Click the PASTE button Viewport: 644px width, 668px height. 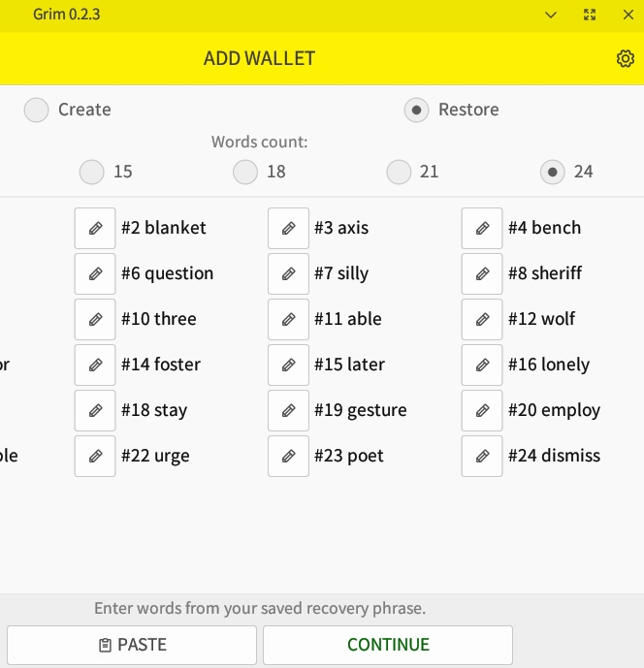tap(132, 645)
